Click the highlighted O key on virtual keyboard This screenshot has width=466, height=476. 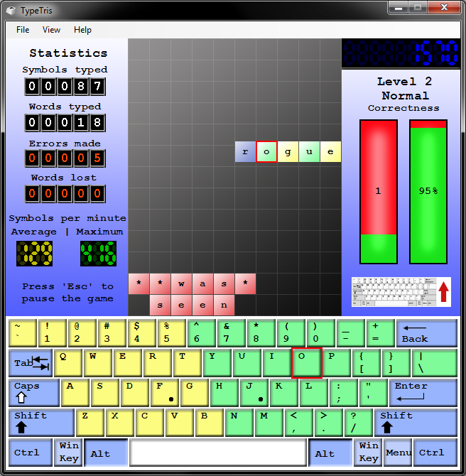click(307, 363)
